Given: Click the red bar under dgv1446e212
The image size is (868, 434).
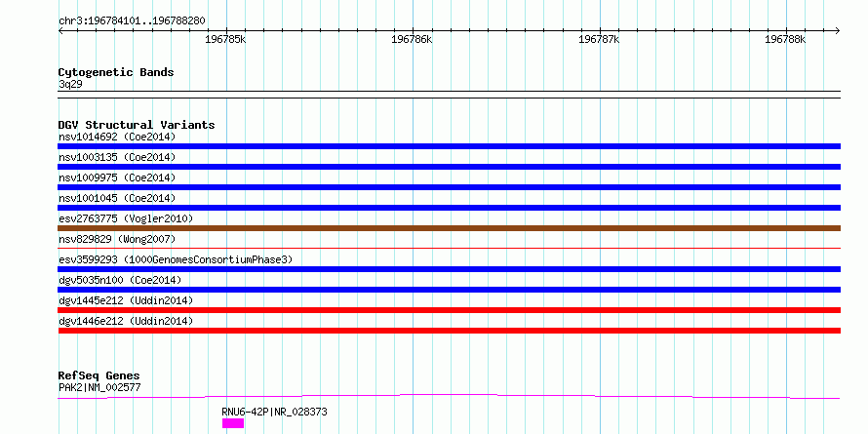Looking at the screenshot, I should coord(449,331).
